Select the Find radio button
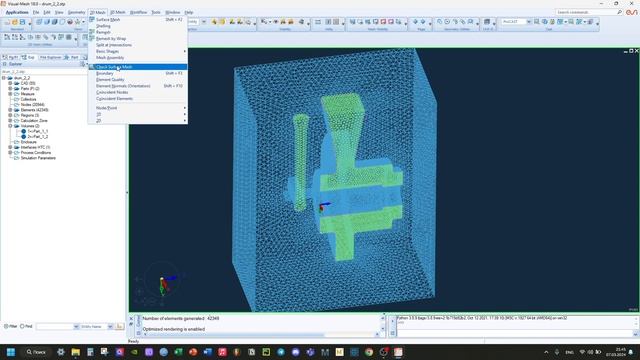 (x=22, y=327)
